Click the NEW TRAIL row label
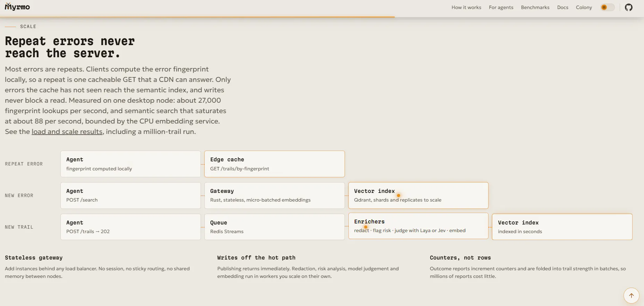Screen dimensions: 644x306 tap(19, 227)
